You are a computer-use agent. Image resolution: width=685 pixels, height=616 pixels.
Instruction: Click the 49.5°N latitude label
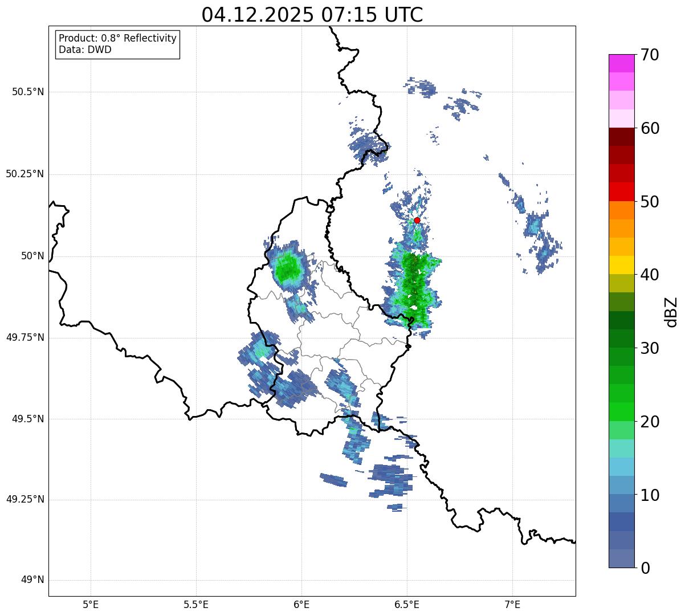point(28,419)
